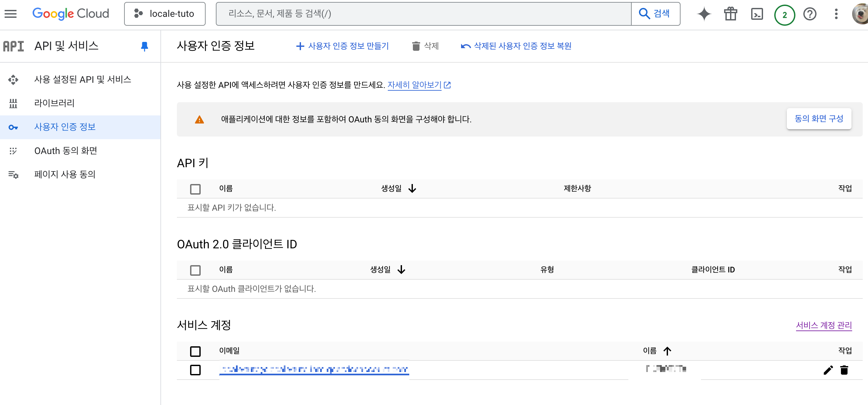The height and width of the screenshot is (405, 868).
Task: Follow the 서비스 계정 관리 link
Action: pos(823,325)
